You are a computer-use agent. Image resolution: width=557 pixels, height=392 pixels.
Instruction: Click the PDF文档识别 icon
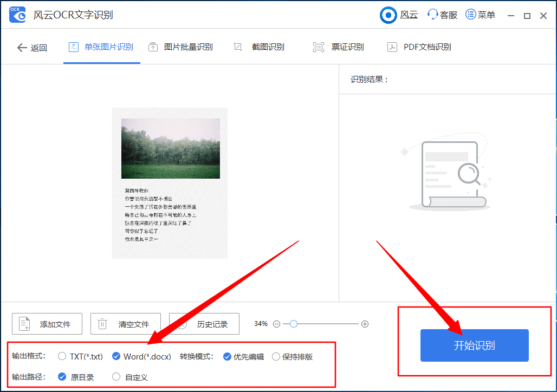tap(392, 47)
